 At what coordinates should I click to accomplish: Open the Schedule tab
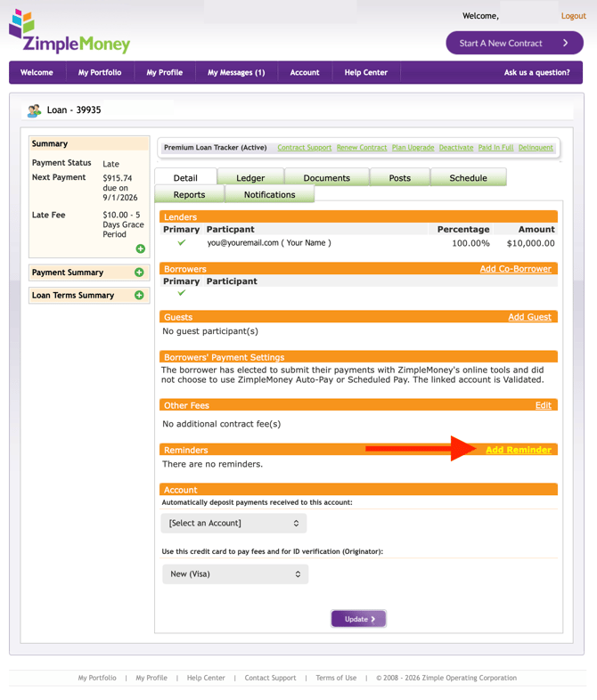pyautogui.click(x=468, y=178)
